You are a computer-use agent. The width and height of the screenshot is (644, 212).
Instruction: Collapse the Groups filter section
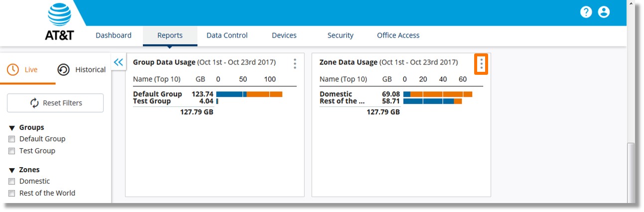point(12,128)
